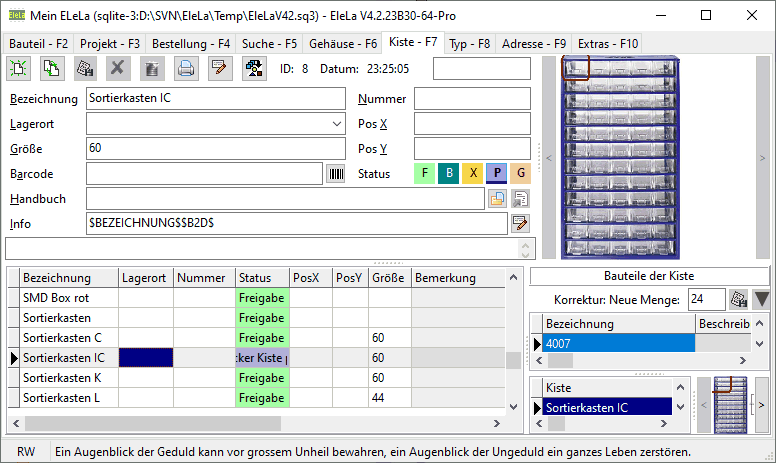This screenshot has height=463, width=776.
Task: Click into the Nummer input field
Action: tap(472, 98)
